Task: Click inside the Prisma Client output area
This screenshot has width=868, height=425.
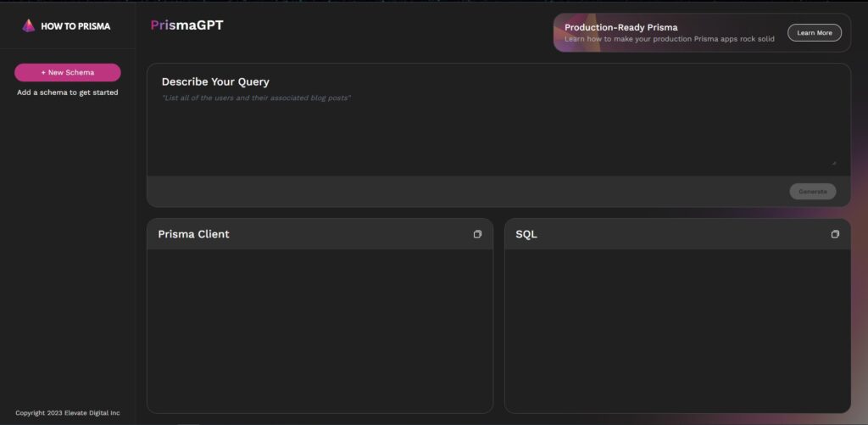Action: [x=320, y=331]
